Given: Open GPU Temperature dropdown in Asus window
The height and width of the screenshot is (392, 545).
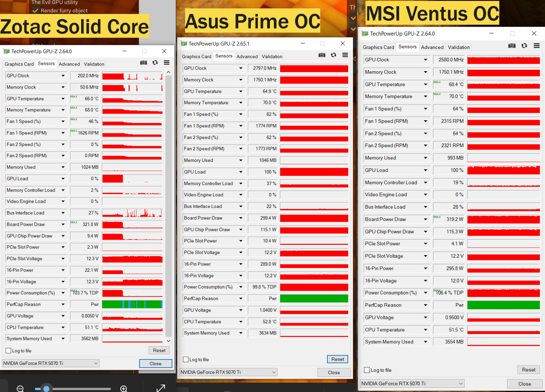Looking at the screenshot, I should click(241, 91).
